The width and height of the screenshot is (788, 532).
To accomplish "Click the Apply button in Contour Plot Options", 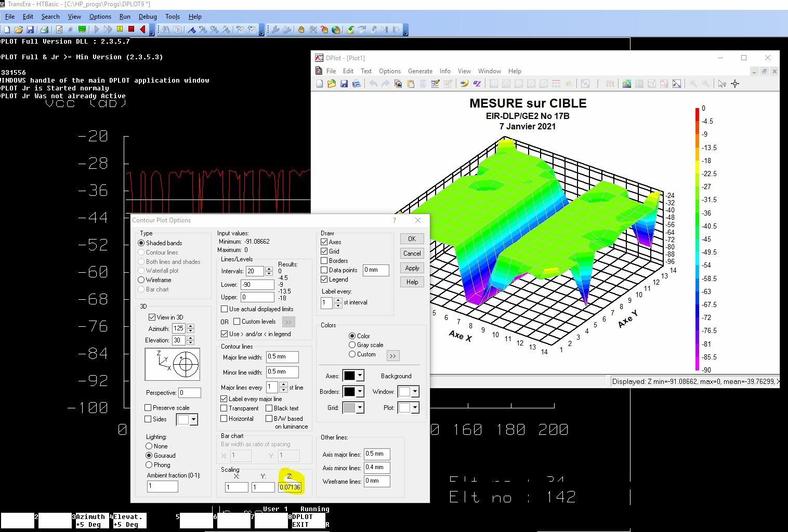I will pos(412,268).
